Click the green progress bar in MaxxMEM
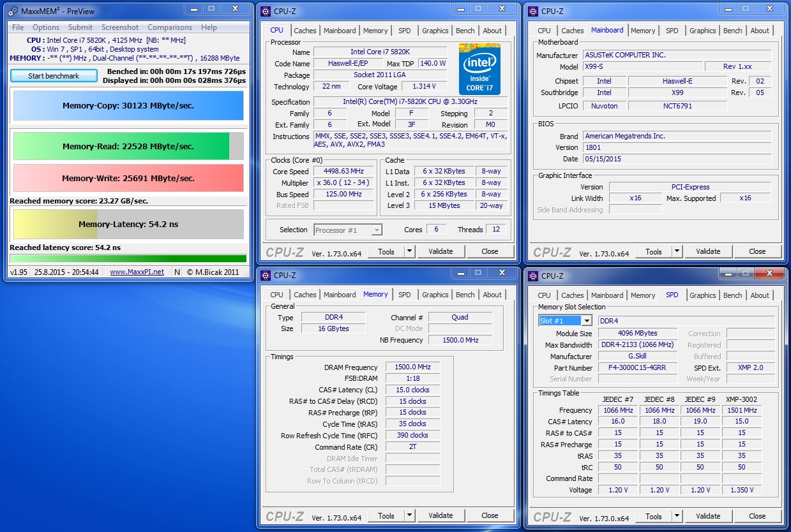The height and width of the screenshot is (532, 791). click(128, 258)
